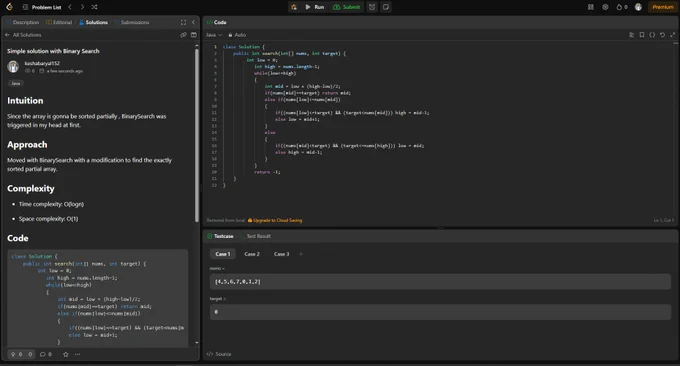680x366 pixels.
Task: Click the LeetCode logo icon
Action: click(9, 7)
